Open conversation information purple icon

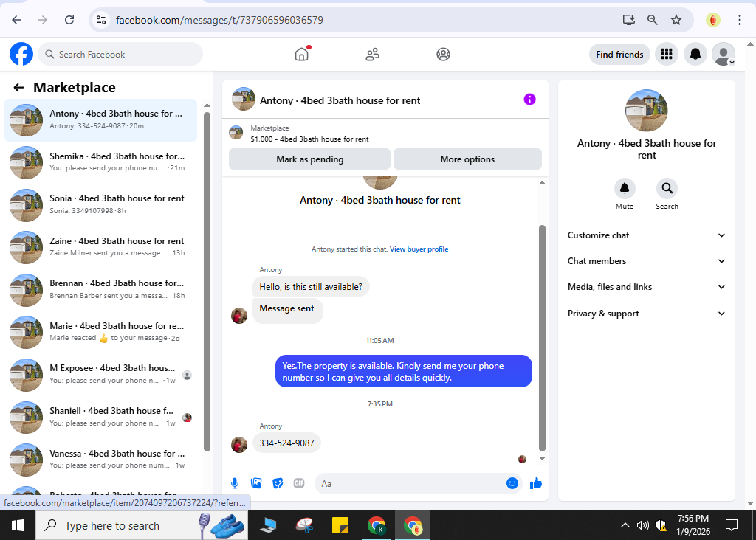click(x=529, y=100)
